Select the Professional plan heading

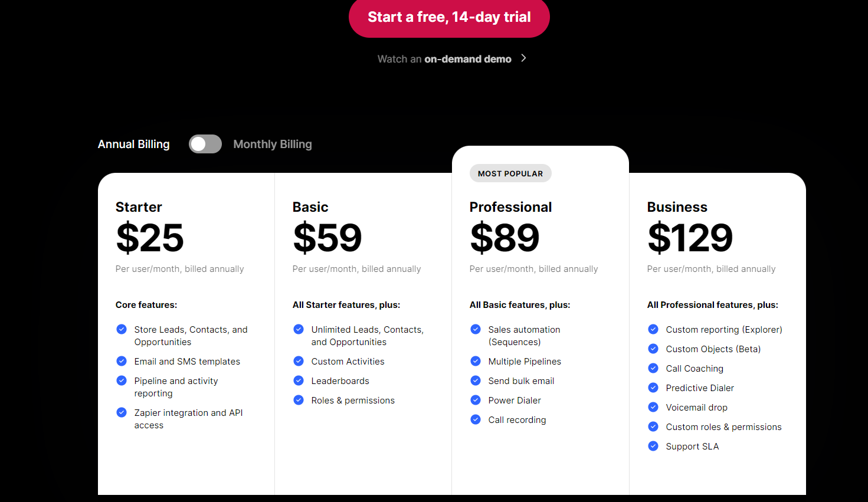pos(510,207)
